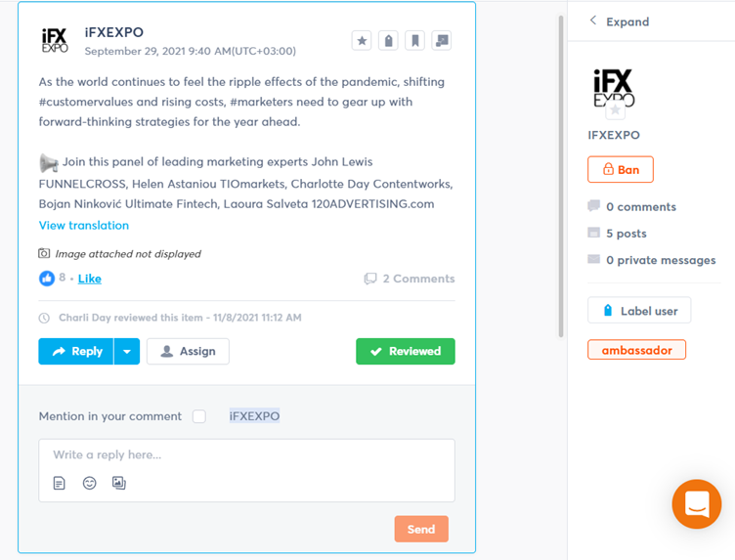Click the blue thumbs-up like icon
The height and width of the screenshot is (560, 735).
pos(47,279)
